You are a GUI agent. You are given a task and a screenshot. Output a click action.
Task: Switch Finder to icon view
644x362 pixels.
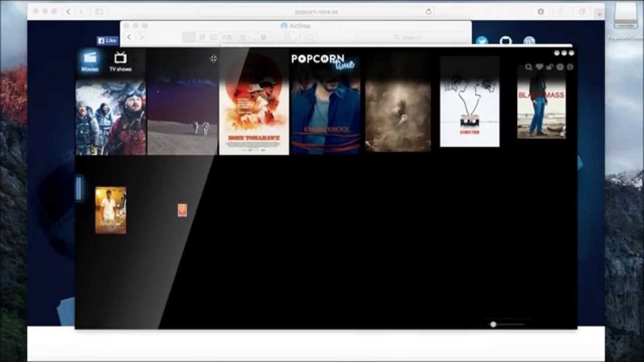tap(189, 37)
